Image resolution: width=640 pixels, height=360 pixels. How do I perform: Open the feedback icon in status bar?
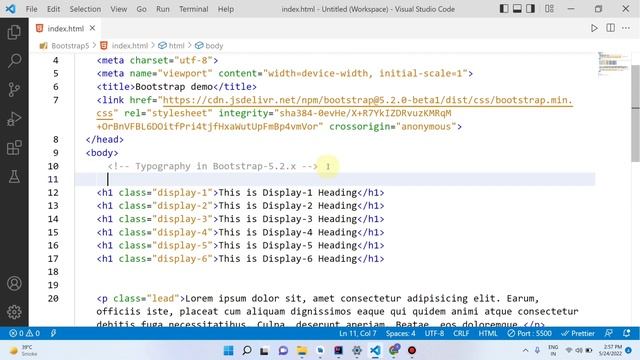pos(609,333)
